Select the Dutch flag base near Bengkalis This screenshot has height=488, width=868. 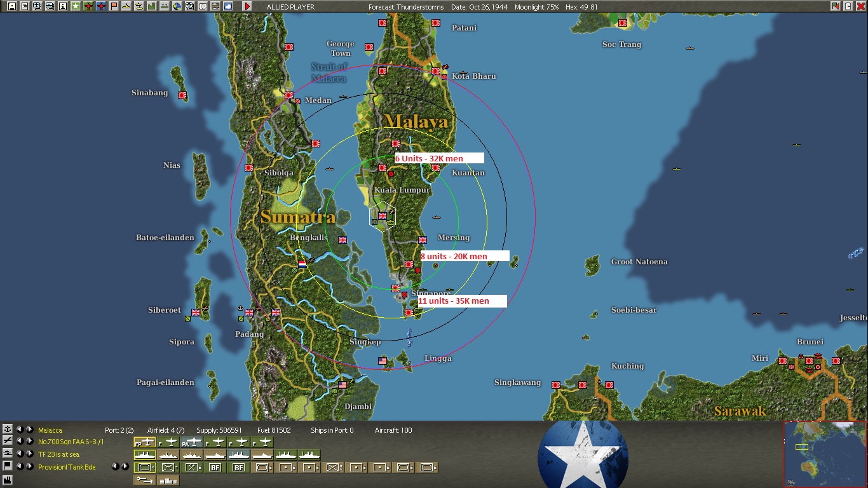302,263
